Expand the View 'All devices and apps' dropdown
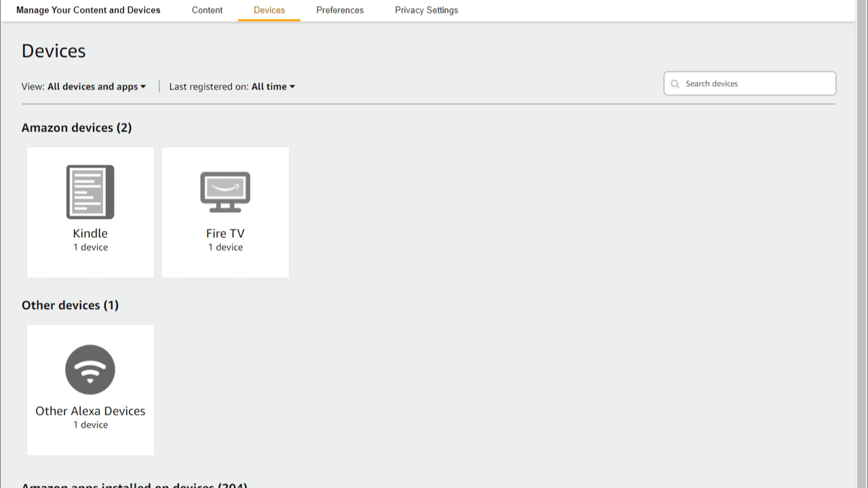 pos(96,87)
